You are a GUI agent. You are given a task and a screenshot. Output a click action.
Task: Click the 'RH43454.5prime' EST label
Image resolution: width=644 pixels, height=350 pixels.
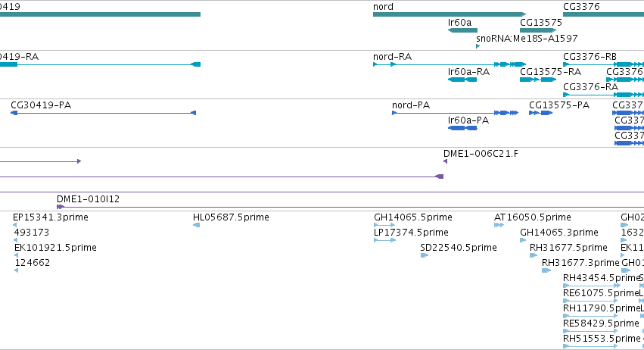[602, 278]
